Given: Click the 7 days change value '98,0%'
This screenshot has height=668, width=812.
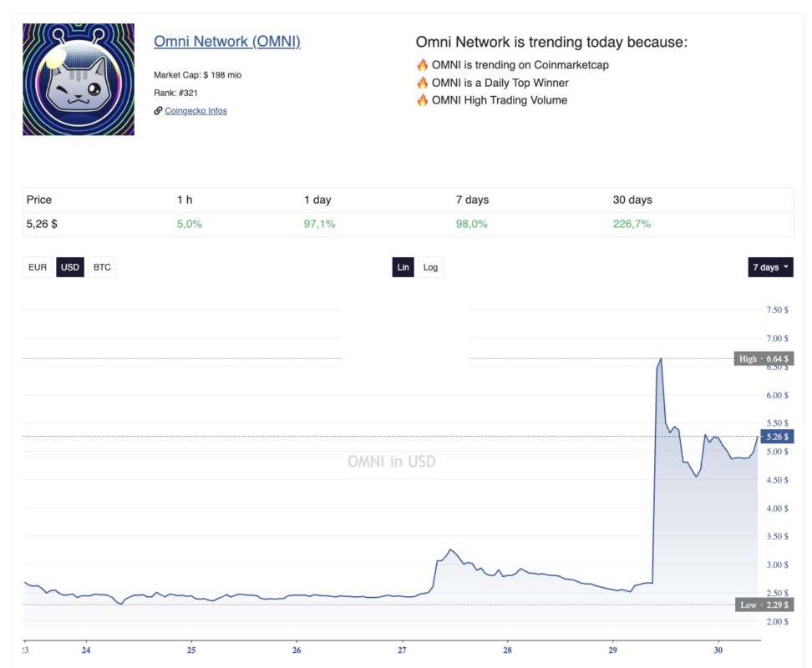Looking at the screenshot, I should [x=472, y=224].
